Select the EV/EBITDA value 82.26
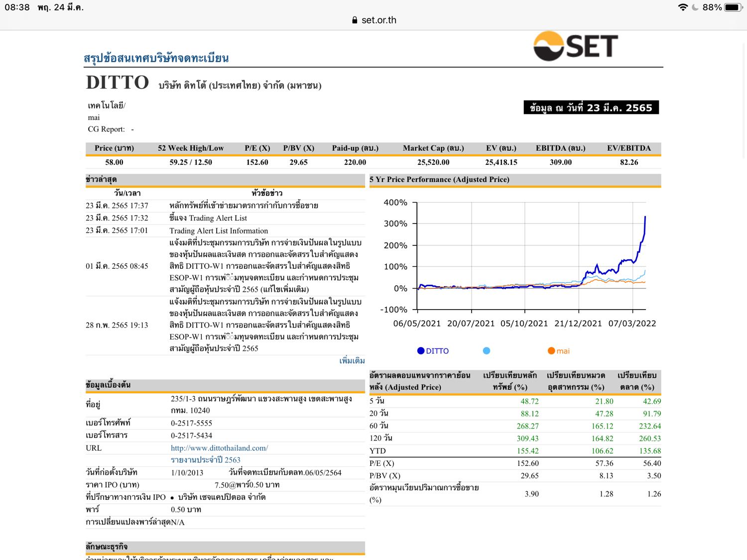 (x=629, y=162)
